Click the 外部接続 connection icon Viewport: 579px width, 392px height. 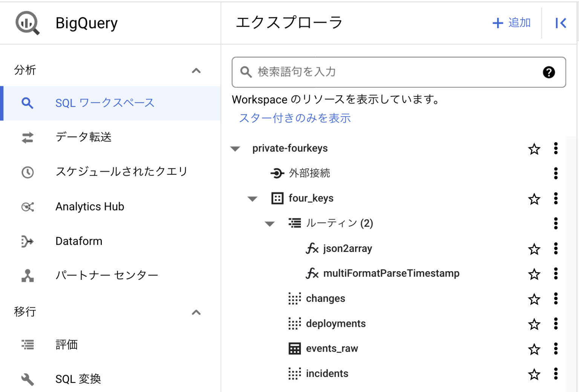click(277, 173)
